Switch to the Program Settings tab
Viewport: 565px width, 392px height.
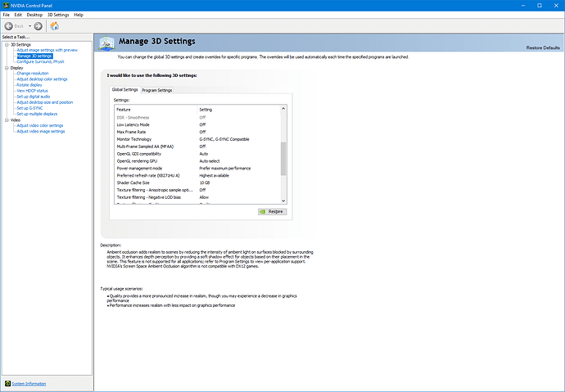(x=156, y=90)
